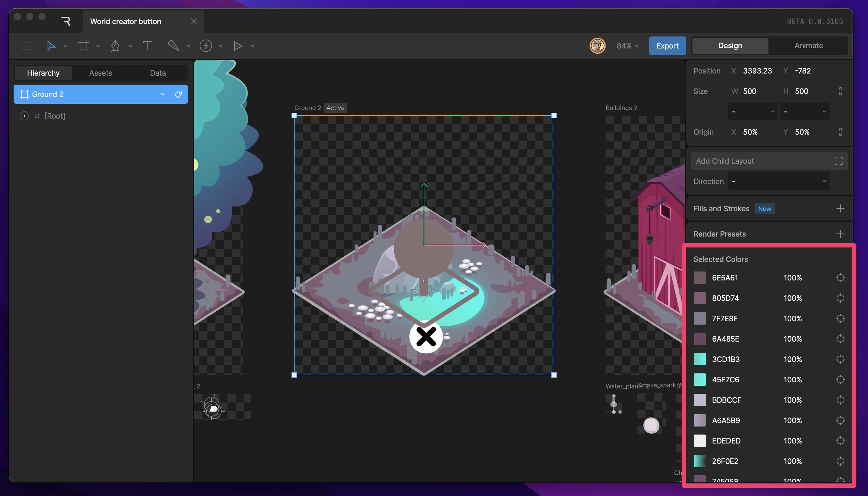Click the Export button
This screenshot has width=868, height=496.
tap(667, 46)
